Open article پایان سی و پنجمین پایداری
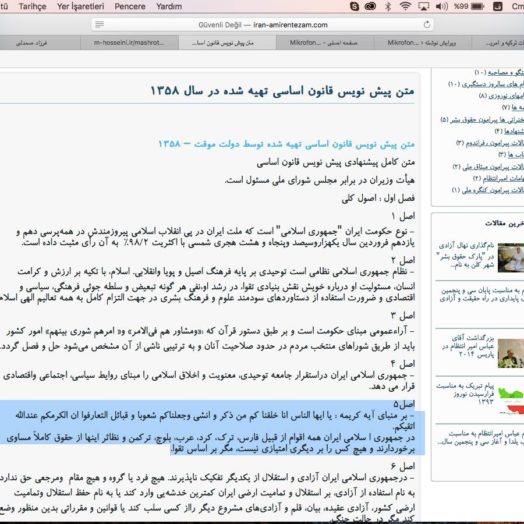This screenshot has width=524, height=524. 482,295
